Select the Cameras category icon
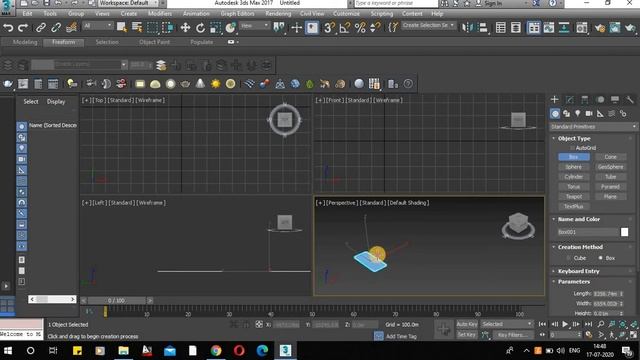The image size is (640, 360). tap(589, 113)
